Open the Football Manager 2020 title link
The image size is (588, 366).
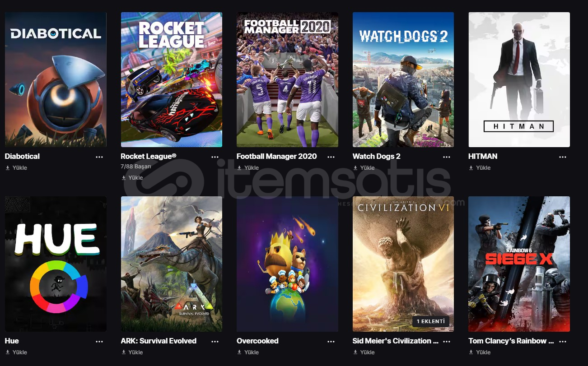coord(277,156)
